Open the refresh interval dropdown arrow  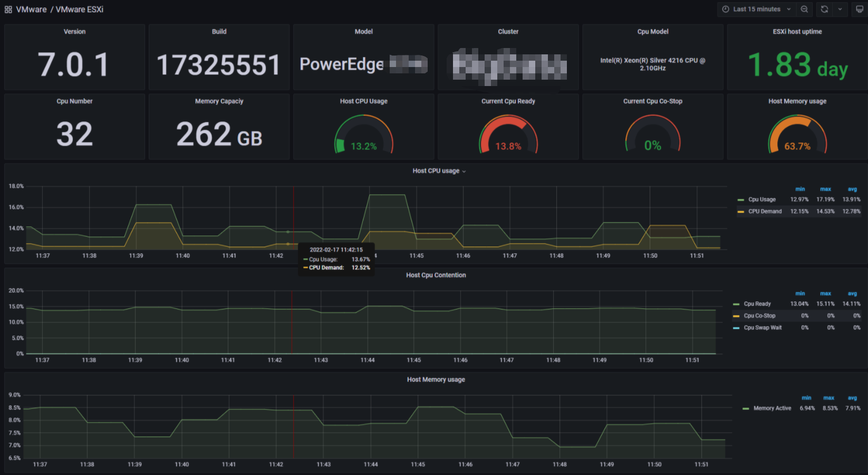pos(840,9)
